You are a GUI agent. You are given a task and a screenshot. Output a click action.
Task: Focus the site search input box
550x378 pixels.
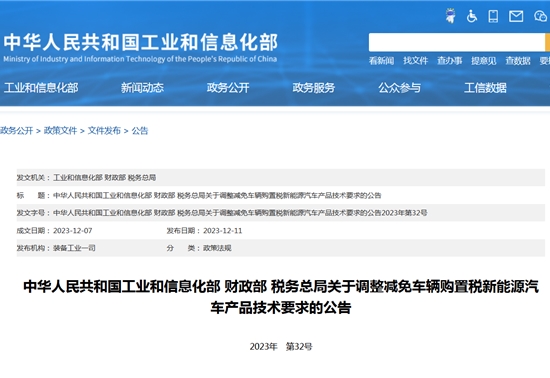(457, 42)
